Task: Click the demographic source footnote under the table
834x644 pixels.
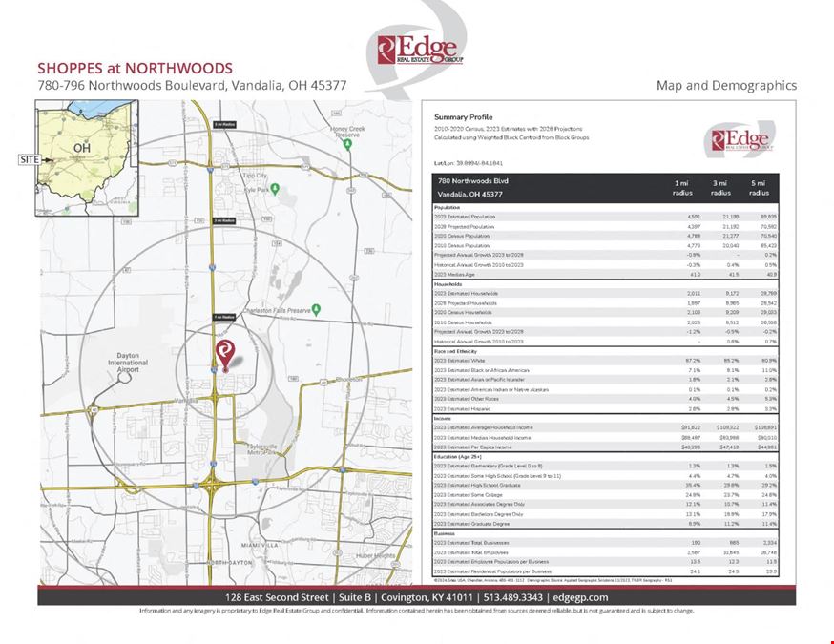Action: 553,580
